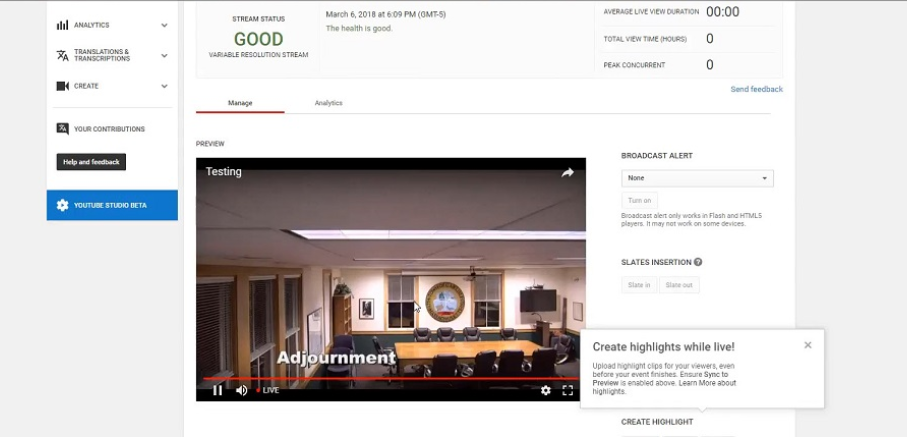Mute the preview player volume

pyautogui.click(x=242, y=390)
